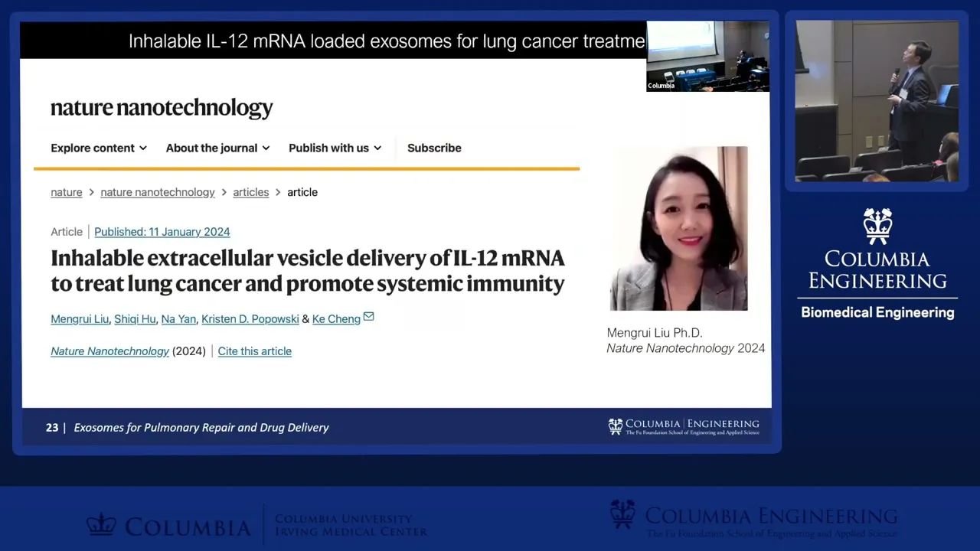Click the envelope icon beside Ke Cheng
The image size is (980, 551).
click(x=368, y=317)
